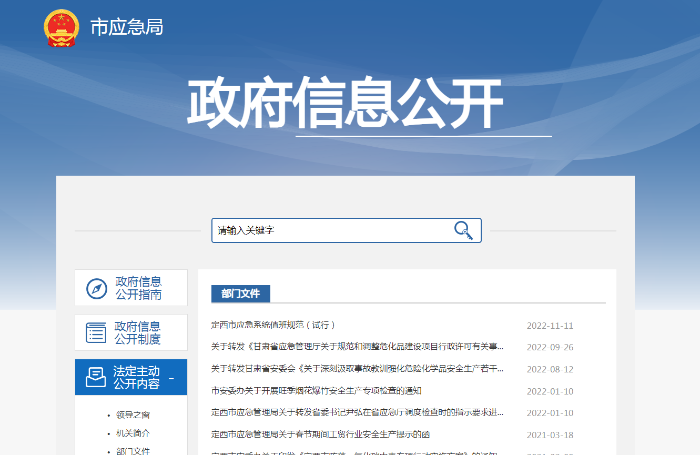Open the 政府信息公开指南 menu item

coord(137,288)
